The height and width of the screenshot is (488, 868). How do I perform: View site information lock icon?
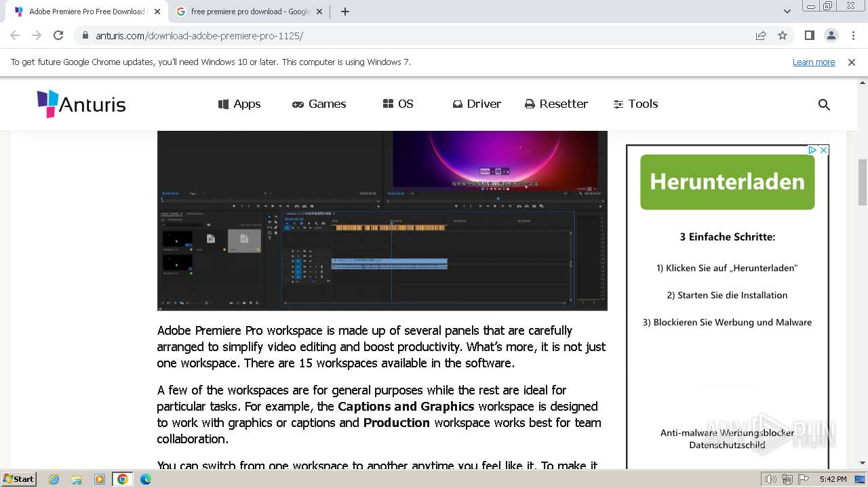click(x=85, y=35)
